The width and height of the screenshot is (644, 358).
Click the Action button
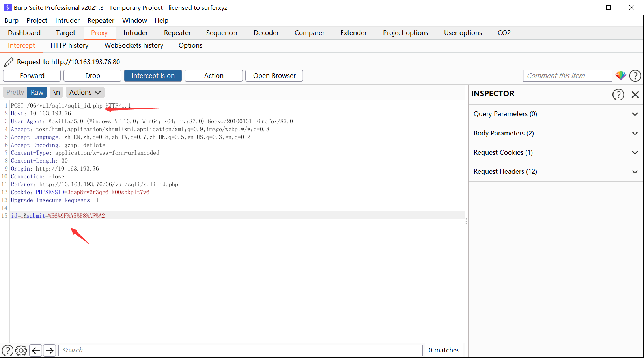214,76
